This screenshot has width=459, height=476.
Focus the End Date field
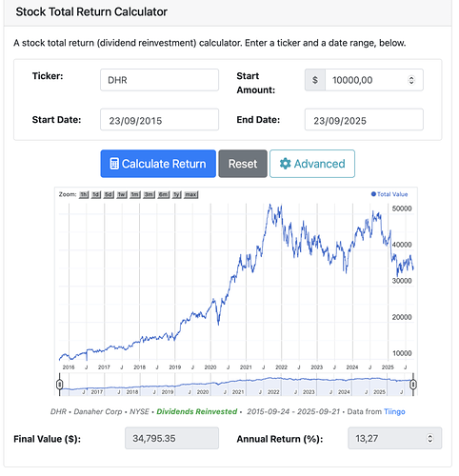pyautogui.click(x=364, y=120)
